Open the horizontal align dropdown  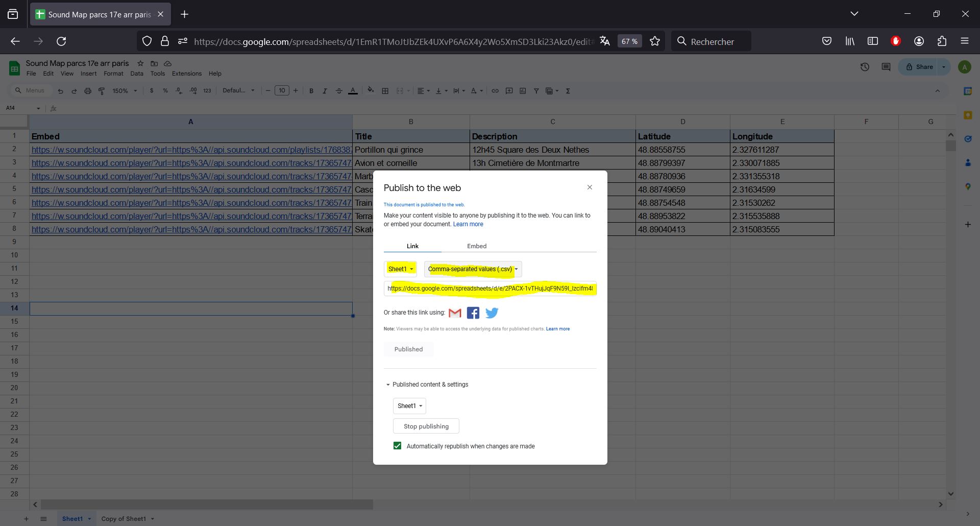point(423,91)
